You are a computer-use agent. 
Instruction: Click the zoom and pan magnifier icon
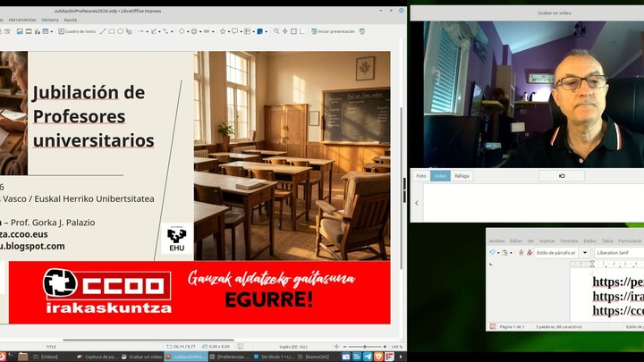coord(276,31)
